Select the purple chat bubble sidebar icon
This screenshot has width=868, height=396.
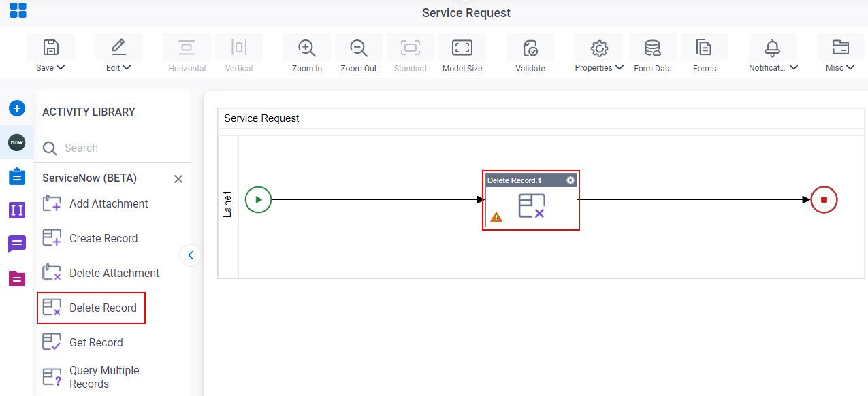tap(17, 244)
